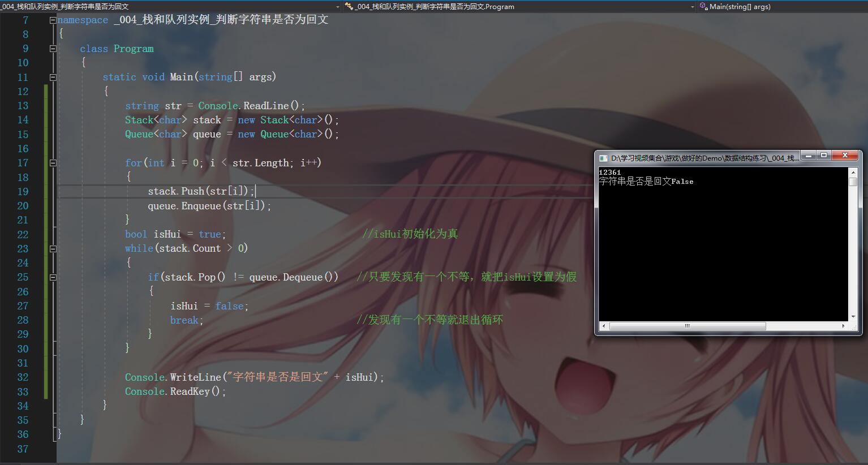
Task: Click the Console.WriteLine call on line 32
Action: click(x=255, y=377)
